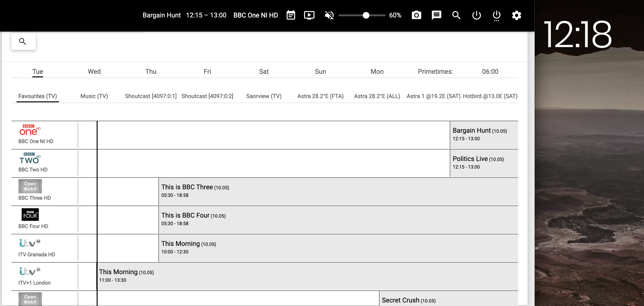Click the Primetimes 06:00 selector
The width and height of the screenshot is (644, 306).
point(490,71)
